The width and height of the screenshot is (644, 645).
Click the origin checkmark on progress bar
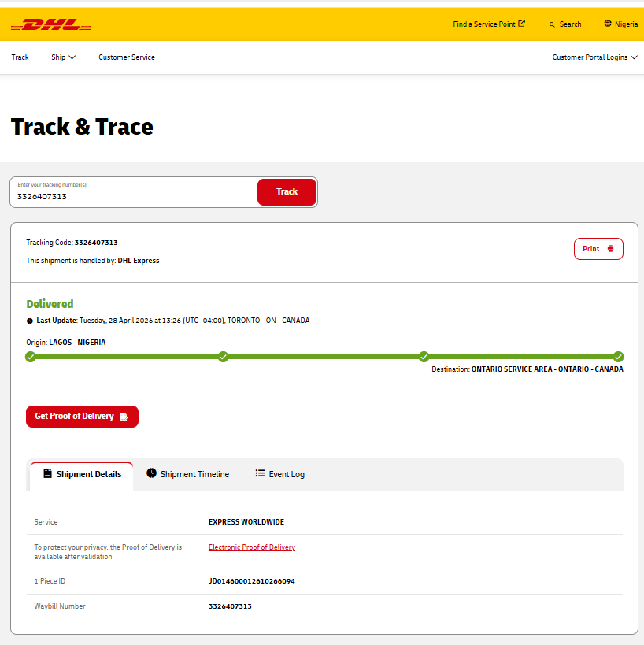[x=31, y=357]
